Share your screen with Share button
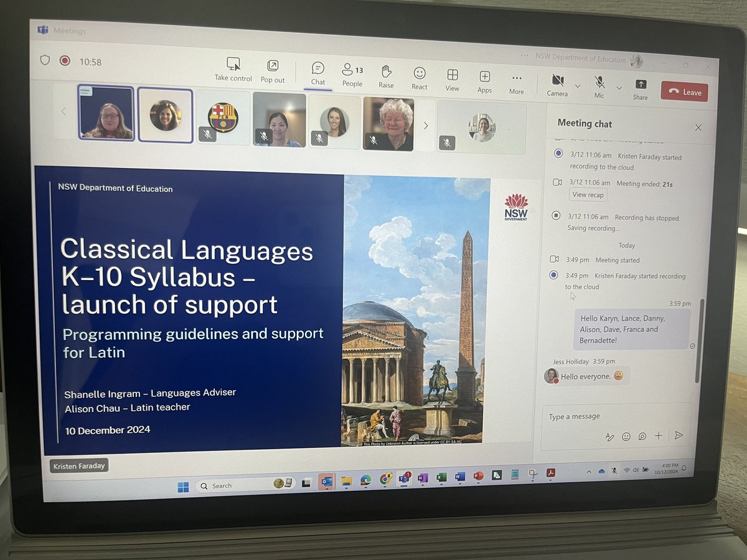747x560 pixels. coord(640,90)
